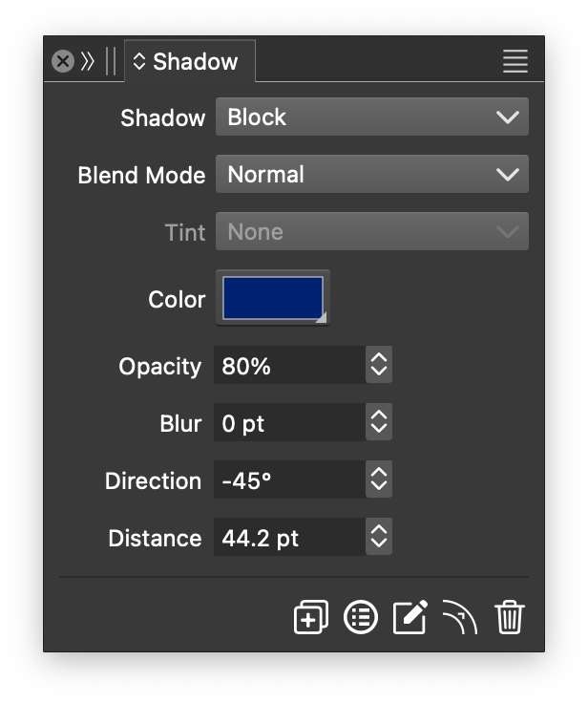Screen dimensions: 588x703
Task: Expand the Blend Mode dropdown
Action: (x=371, y=175)
